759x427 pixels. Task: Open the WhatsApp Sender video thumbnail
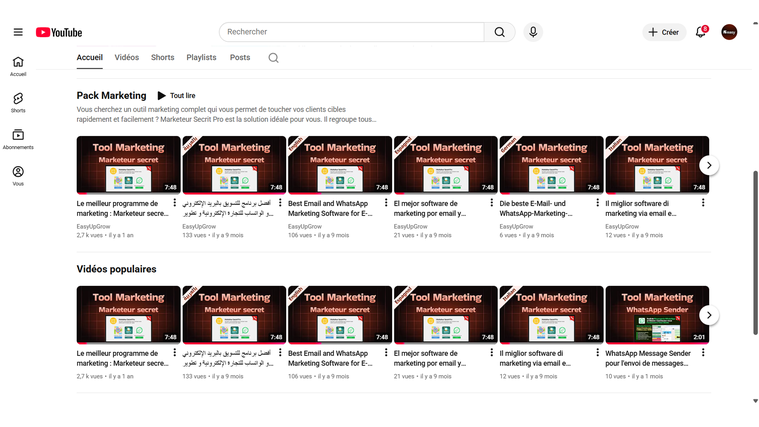657,315
